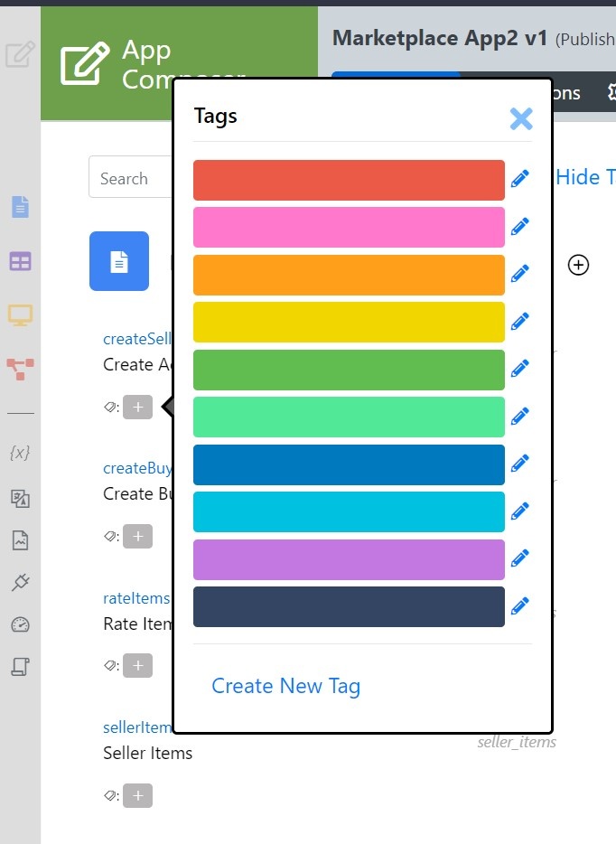Open the purple table icon in left sidebar
This screenshot has width=616, height=844.
pyautogui.click(x=20, y=262)
